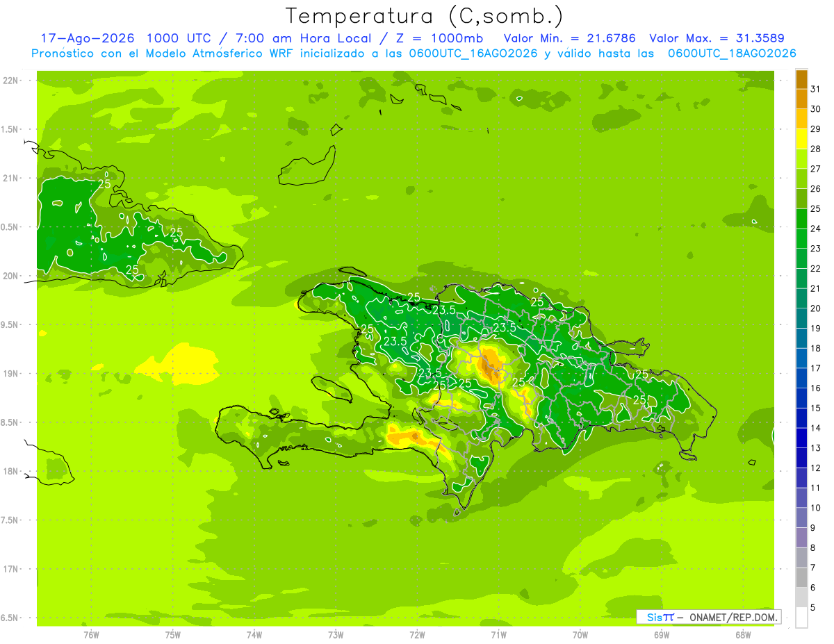Click the '70W' longitude axis label
The height and width of the screenshot is (644, 834).
pos(580,635)
